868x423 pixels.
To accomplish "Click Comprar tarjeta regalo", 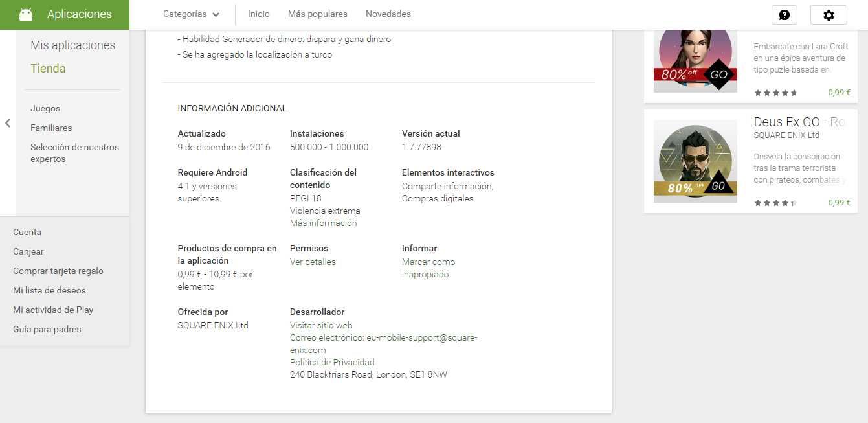I will tap(58, 271).
